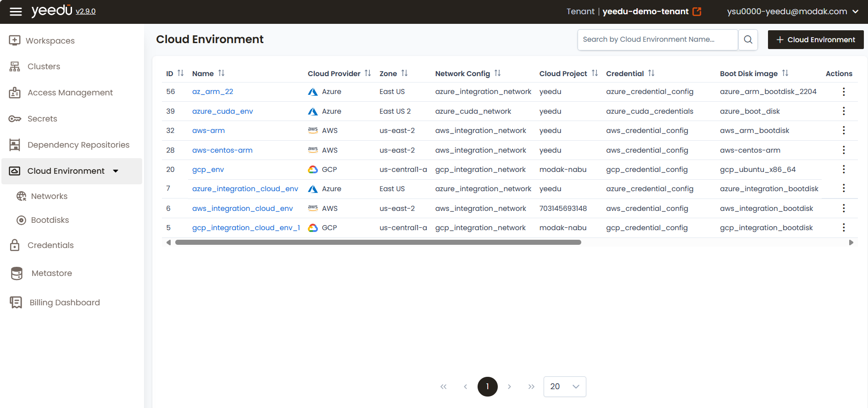
Task: Click the add Cloud Environment button
Action: [x=816, y=40]
